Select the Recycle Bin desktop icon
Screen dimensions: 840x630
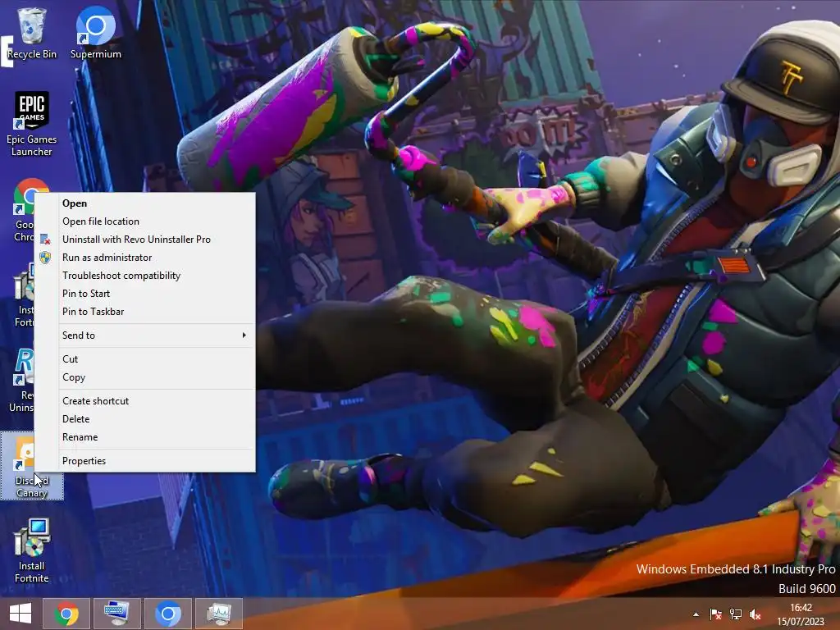(32, 33)
